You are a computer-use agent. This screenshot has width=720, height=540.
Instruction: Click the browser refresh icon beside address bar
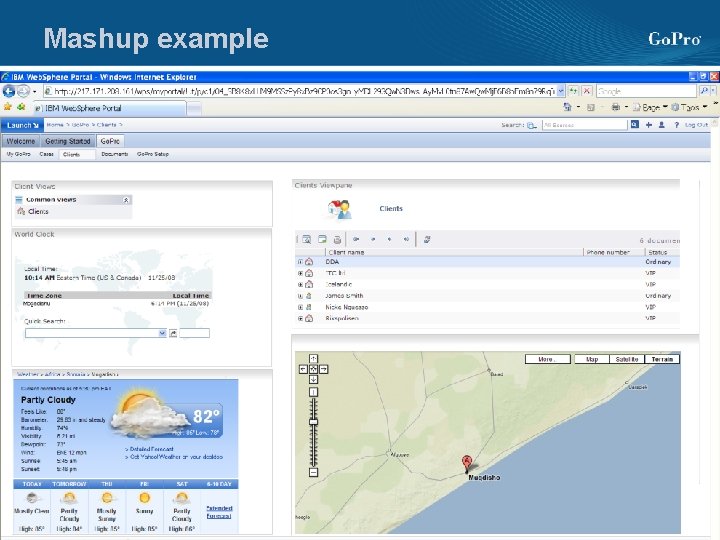click(573, 91)
